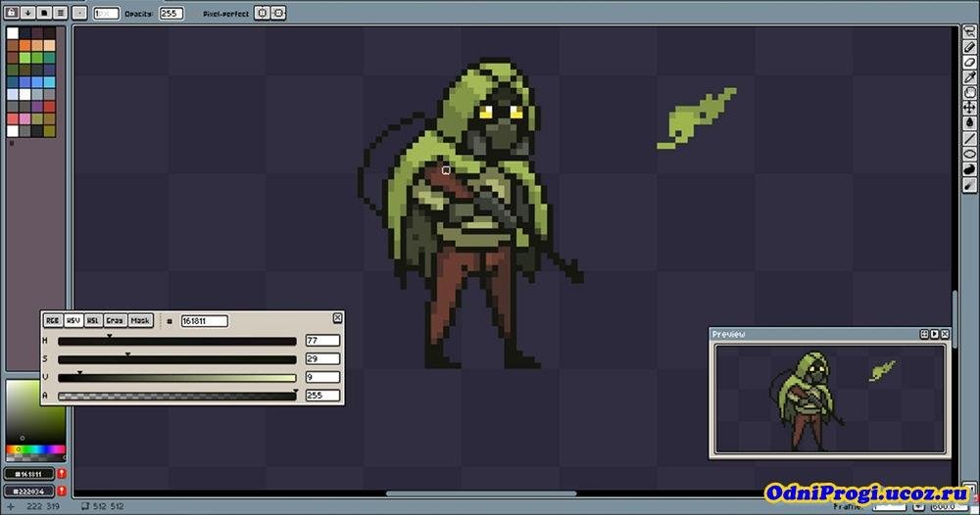The image size is (980, 515).
Task: Select the Paint Bucket tool
Action: (970, 122)
